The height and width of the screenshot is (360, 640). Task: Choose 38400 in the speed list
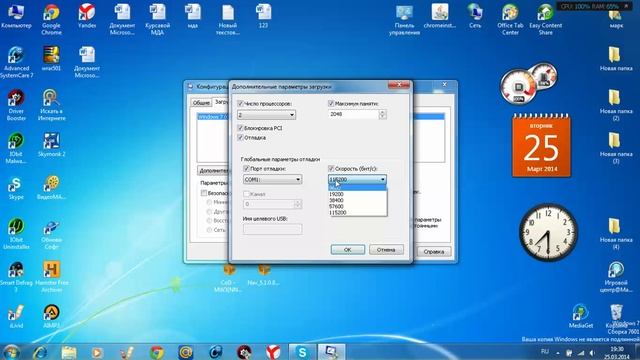[x=358, y=200]
